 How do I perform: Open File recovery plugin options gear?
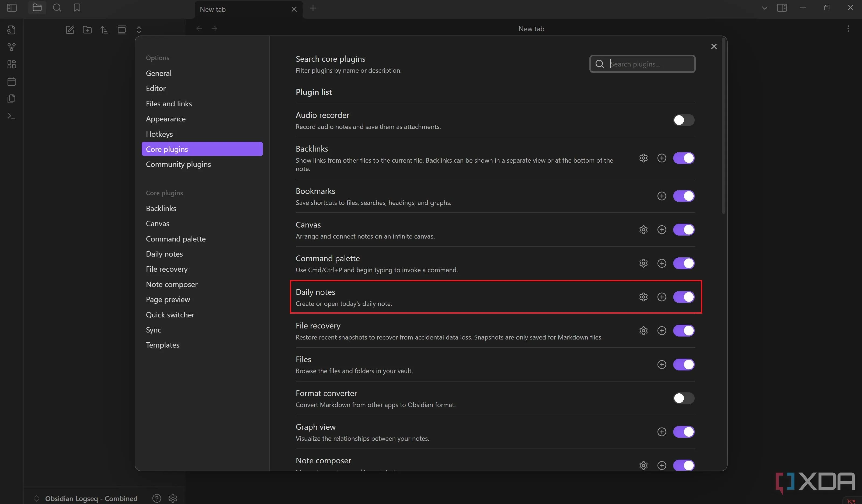pos(644,331)
